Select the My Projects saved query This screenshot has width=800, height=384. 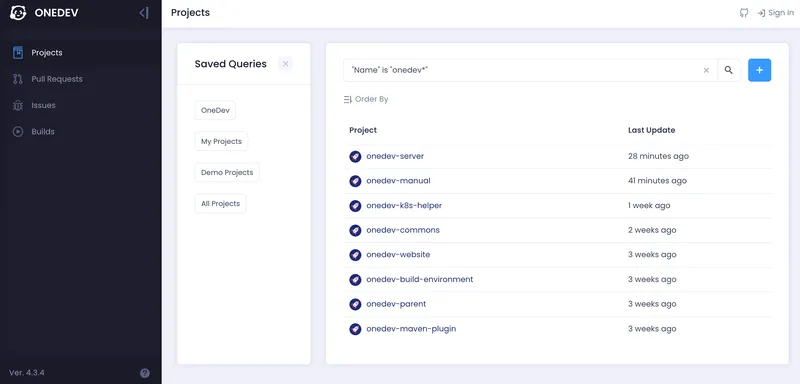[221, 141]
